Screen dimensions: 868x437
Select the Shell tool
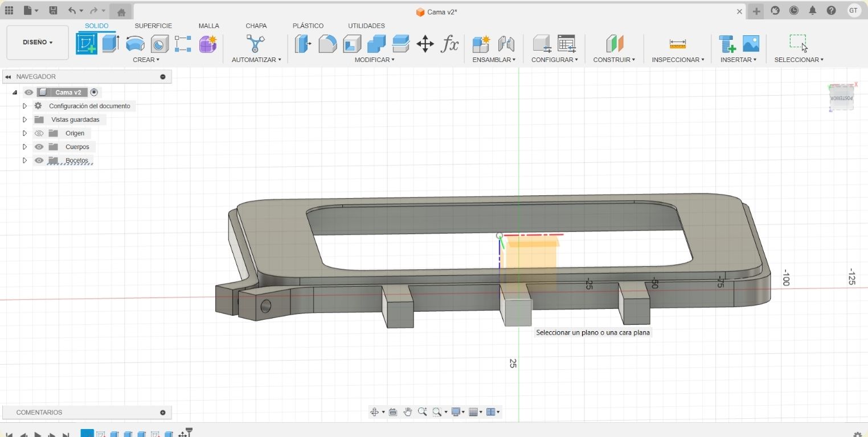coord(352,44)
